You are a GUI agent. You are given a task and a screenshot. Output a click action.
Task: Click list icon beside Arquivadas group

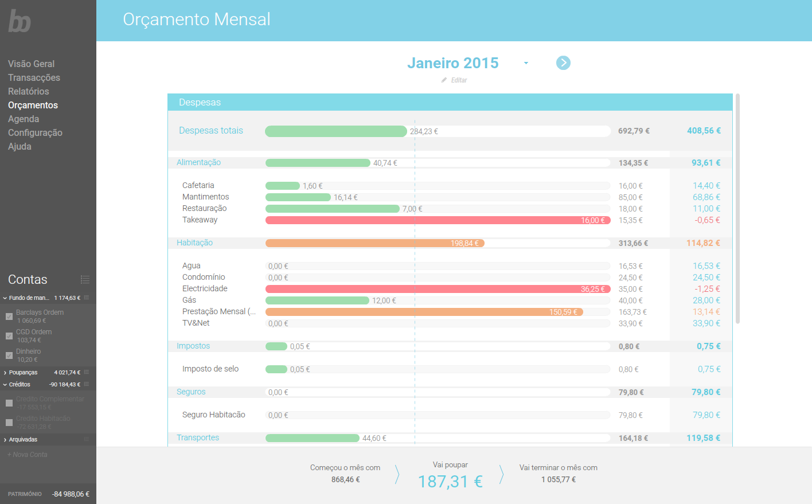(x=87, y=439)
